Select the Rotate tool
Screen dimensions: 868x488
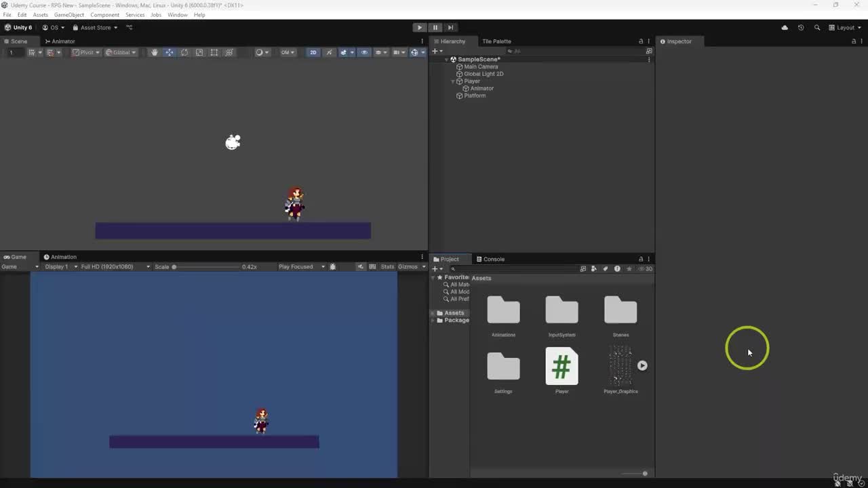tap(184, 52)
